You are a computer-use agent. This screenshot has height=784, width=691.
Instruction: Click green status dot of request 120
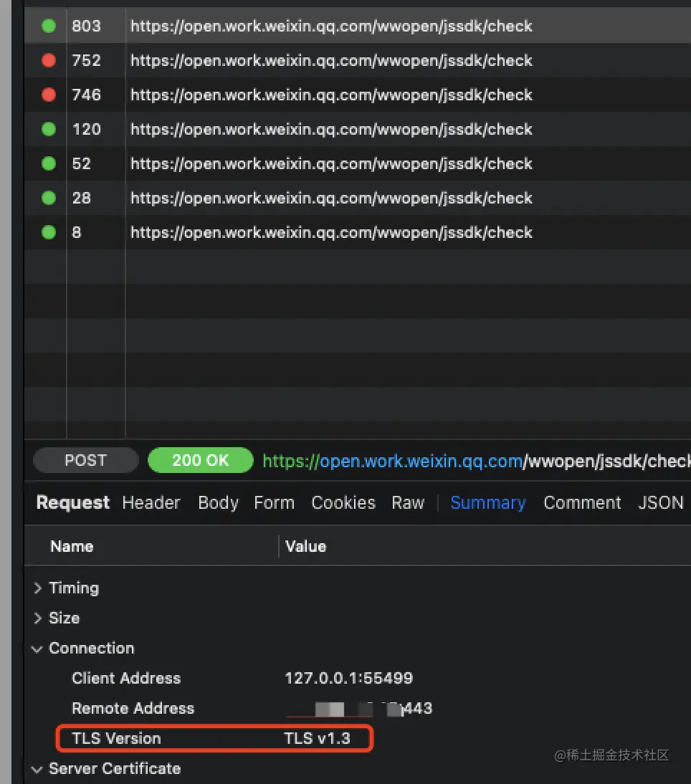[x=49, y=130]
